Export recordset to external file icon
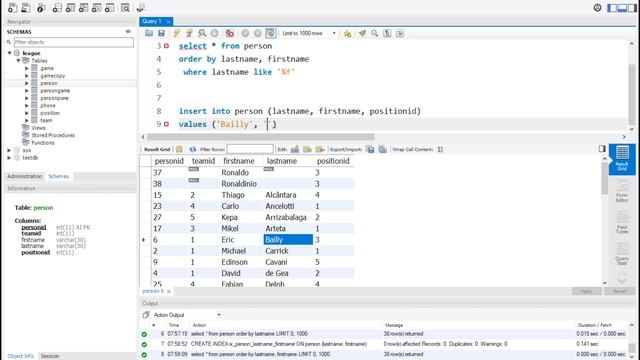640x360 pixels. [371, 149]
